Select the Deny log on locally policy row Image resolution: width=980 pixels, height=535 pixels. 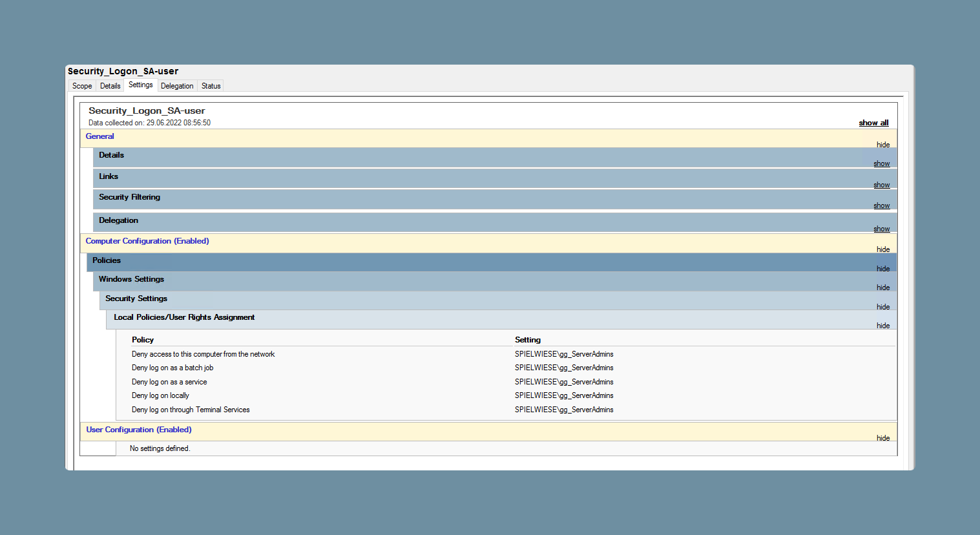[x=513, y=395]
